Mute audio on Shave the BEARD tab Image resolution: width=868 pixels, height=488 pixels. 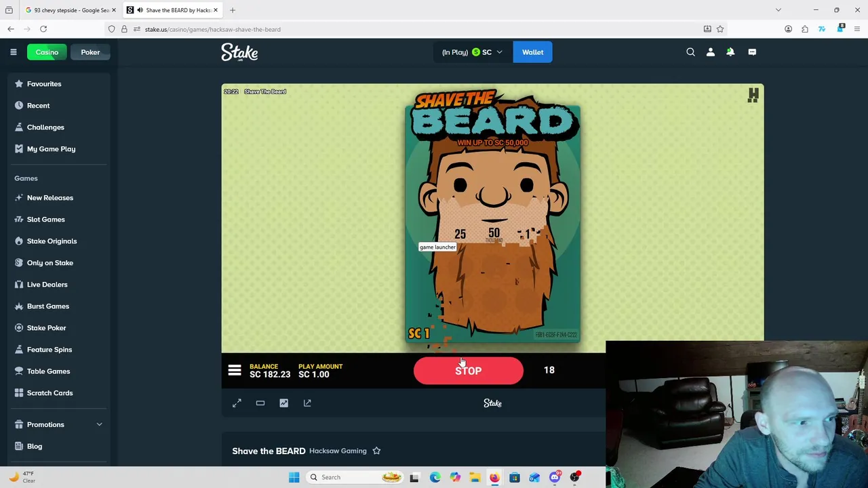(140, 10)
